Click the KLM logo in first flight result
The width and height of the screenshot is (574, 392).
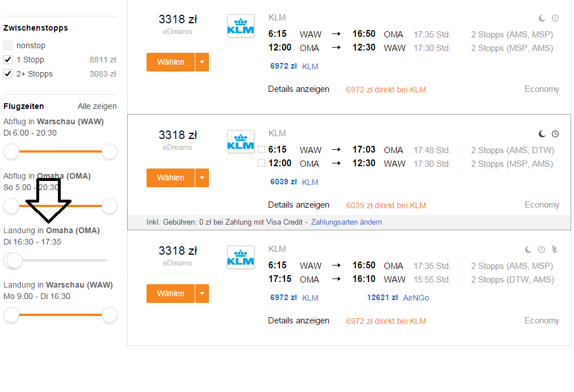(x=241, y=26)
